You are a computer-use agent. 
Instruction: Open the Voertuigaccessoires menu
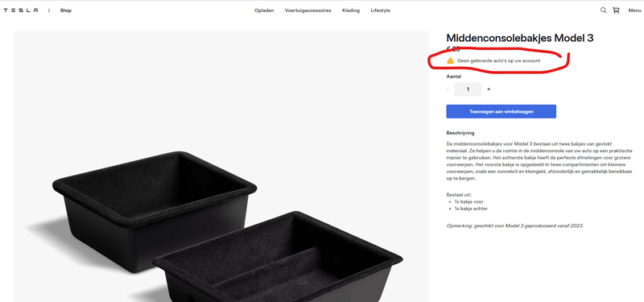[308, 10]
